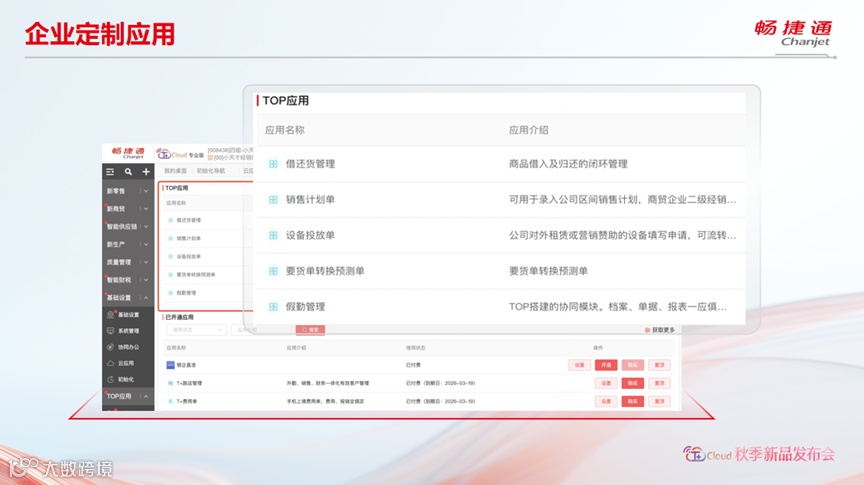
Task: Click 要货单转换预测单 description in enlarged list
Action: coord(548,271)
